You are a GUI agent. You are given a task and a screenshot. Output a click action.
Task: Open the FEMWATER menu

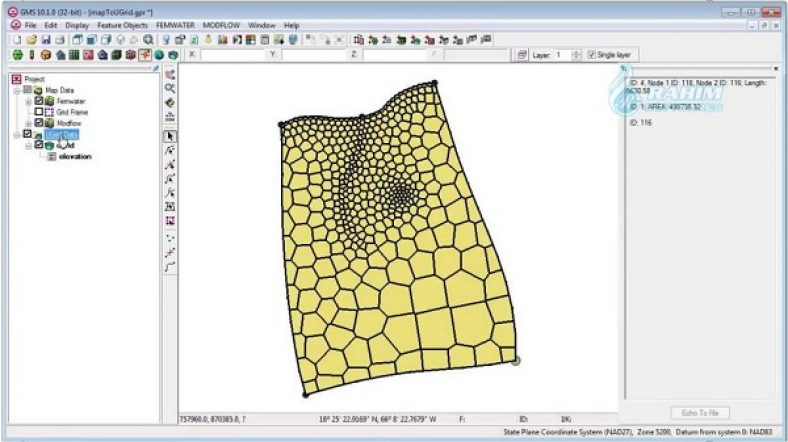[x=175, y=25]
